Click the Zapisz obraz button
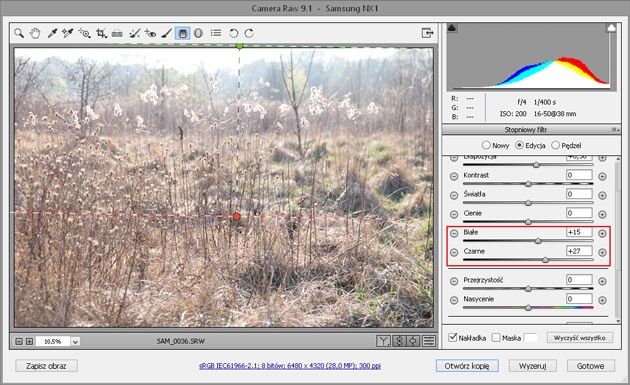Screen dimensions: 630x385 46,366
